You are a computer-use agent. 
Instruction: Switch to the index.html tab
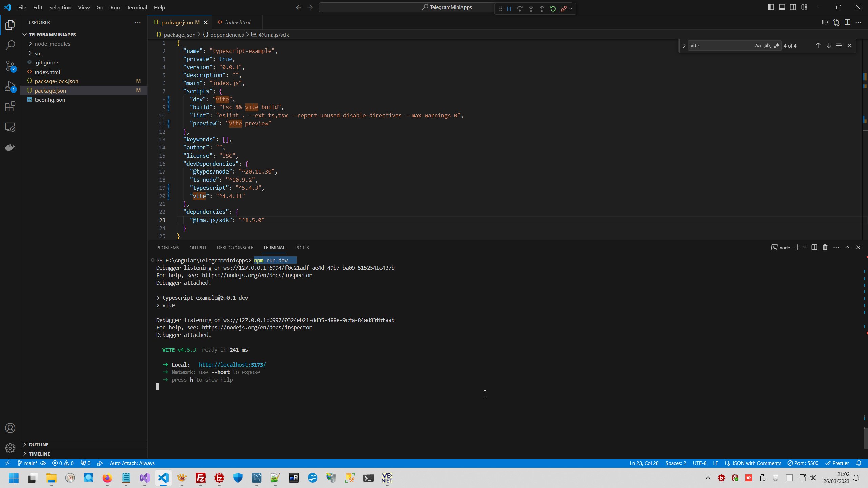237,22
